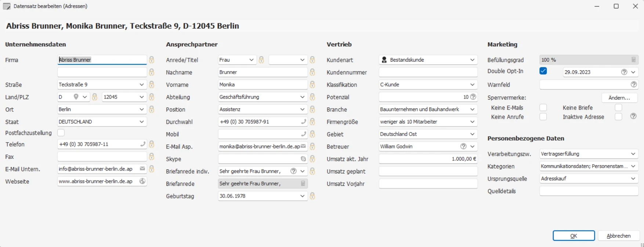This screenshot has height=247, width=644.
Task: Click the lock icon beside Ort field
Action: [x=152, y=109]
